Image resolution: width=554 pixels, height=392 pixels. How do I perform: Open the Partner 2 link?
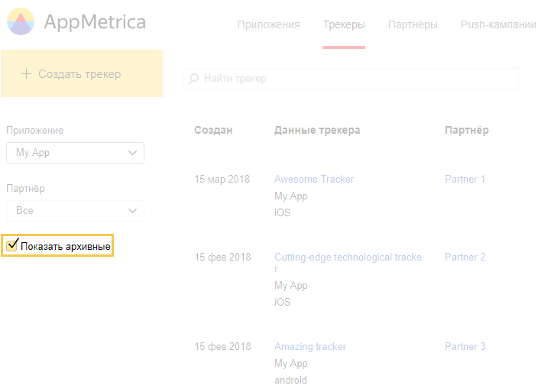pyautogui.click(x=465, y=257)
